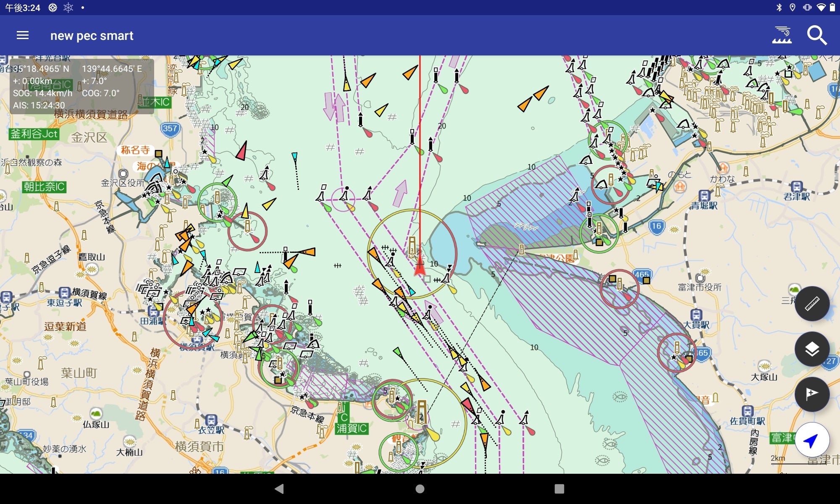840x504 pixels.
Task: Tap the route 16 shield near 青堀駅
Action: (x=656, y=226)
